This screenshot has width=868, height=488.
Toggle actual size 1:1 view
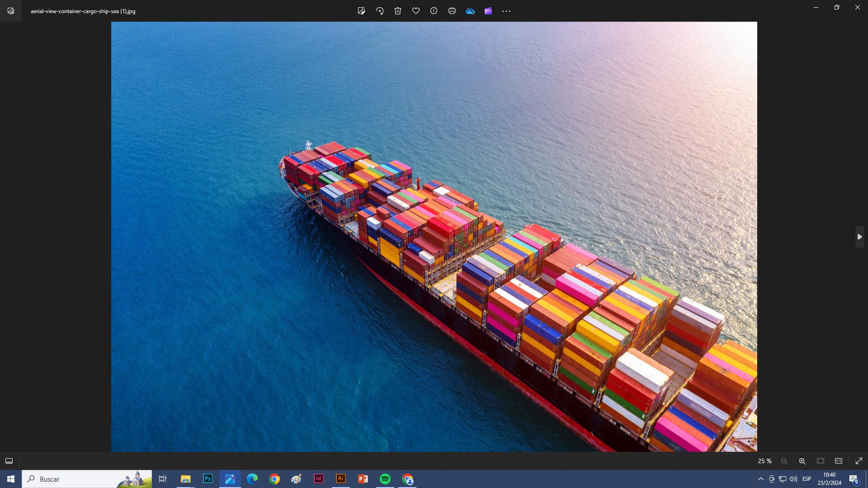click(839, 461)
